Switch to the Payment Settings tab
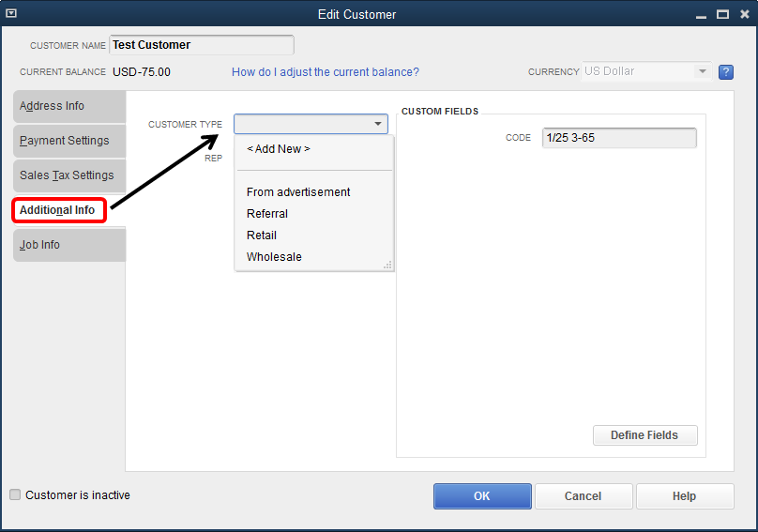 click(x=69, y=141)
